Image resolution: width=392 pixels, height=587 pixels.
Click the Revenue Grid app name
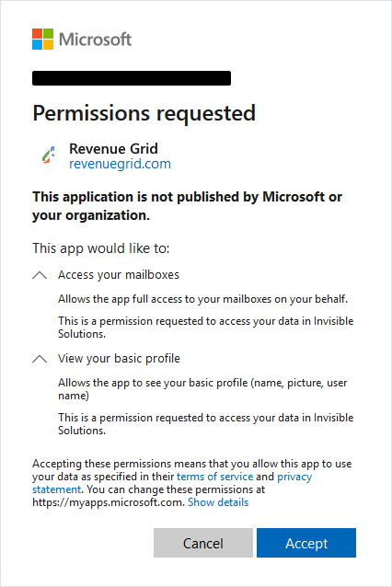click(113, 149)
